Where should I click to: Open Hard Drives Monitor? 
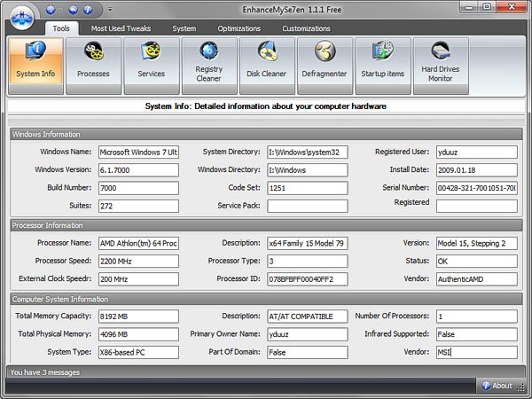pyautogui.click(x=441, y=66)
